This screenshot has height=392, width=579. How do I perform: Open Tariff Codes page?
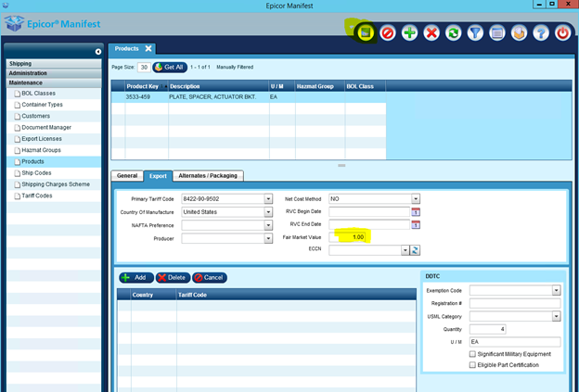click(37, 196)
